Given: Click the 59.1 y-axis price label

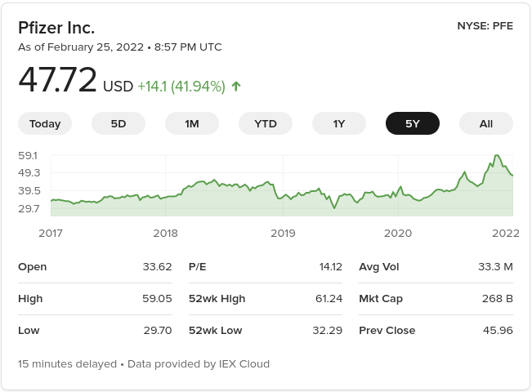Looking at the screenshot, I should (x=29, y=155).
